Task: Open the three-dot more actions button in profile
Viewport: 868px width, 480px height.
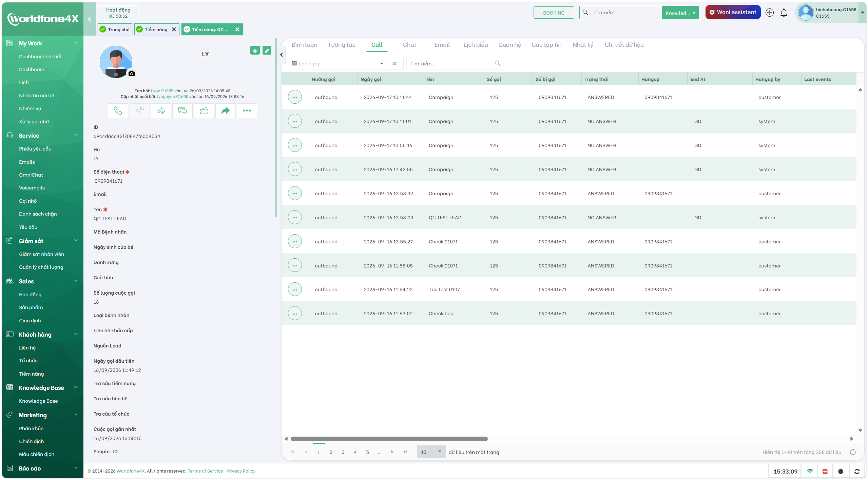Action: pos(247,111)
